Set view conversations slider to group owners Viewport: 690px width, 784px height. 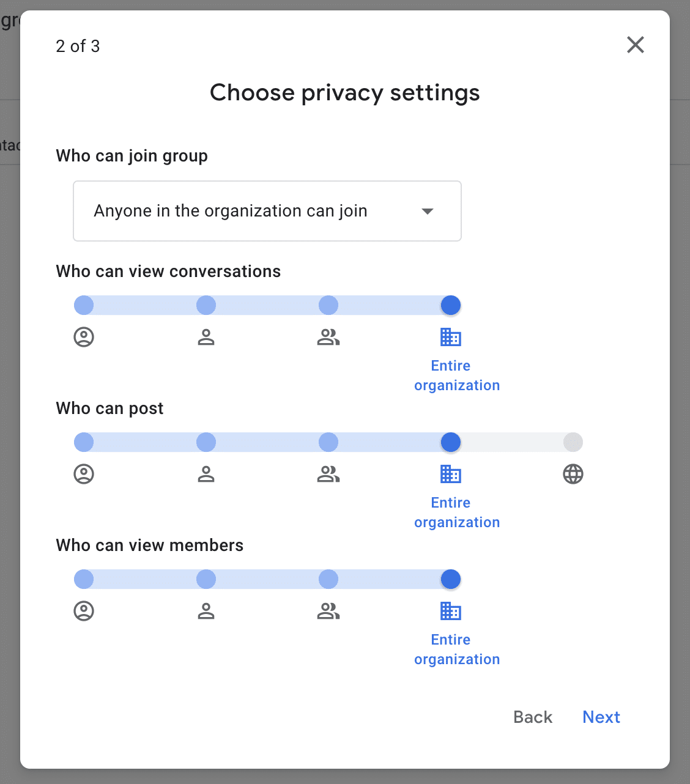[x=84, y=305]
